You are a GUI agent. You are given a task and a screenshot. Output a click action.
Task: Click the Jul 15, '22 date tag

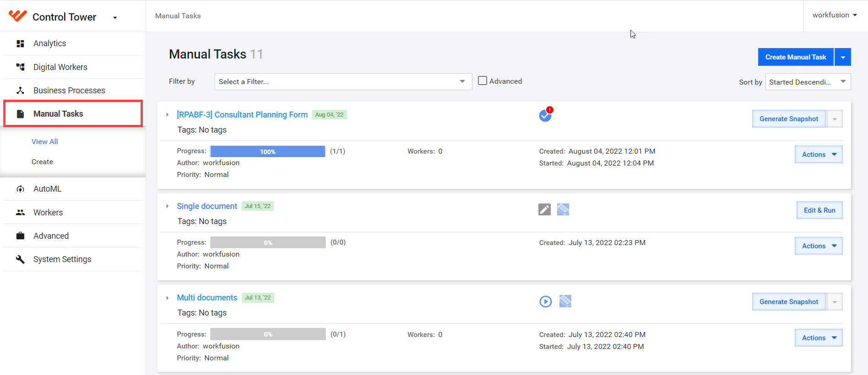(x=258, y=206)
